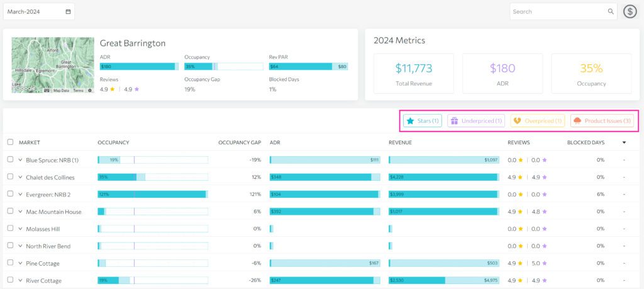Click the Google logo on the map

(x=25, y=88)
